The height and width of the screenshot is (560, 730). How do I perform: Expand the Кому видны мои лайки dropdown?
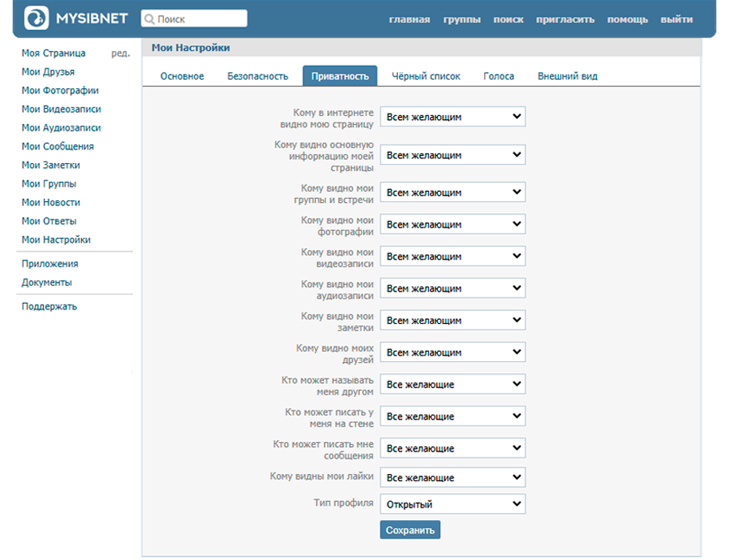coord(452,477)
